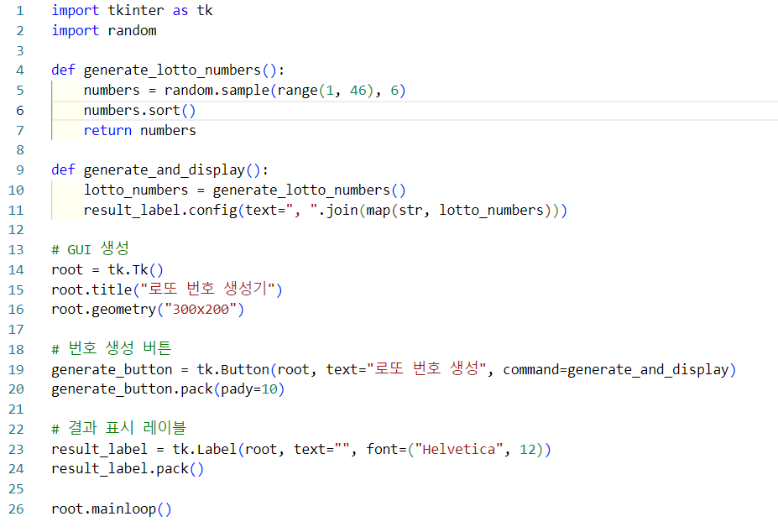This screenshot has height=532, width=778.
Task: Click the 'numbers.sort()' line
Action: click(x=139, y=110)
